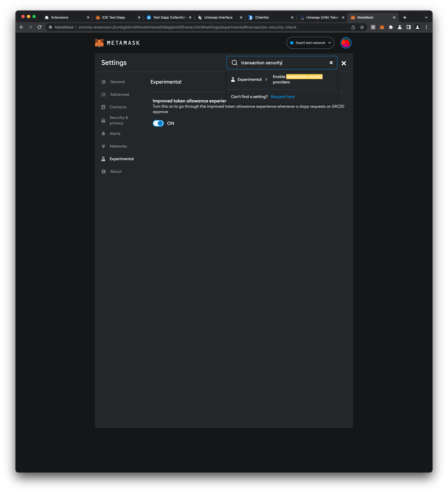Click the flask icon in search result
448x493 pixels.
coord(233,80)
